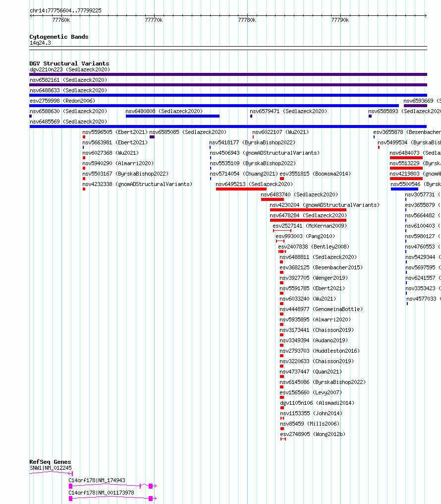
Task: Select nsv6483740 (Sedlazeck2020) label
Action: pos(299,195)
